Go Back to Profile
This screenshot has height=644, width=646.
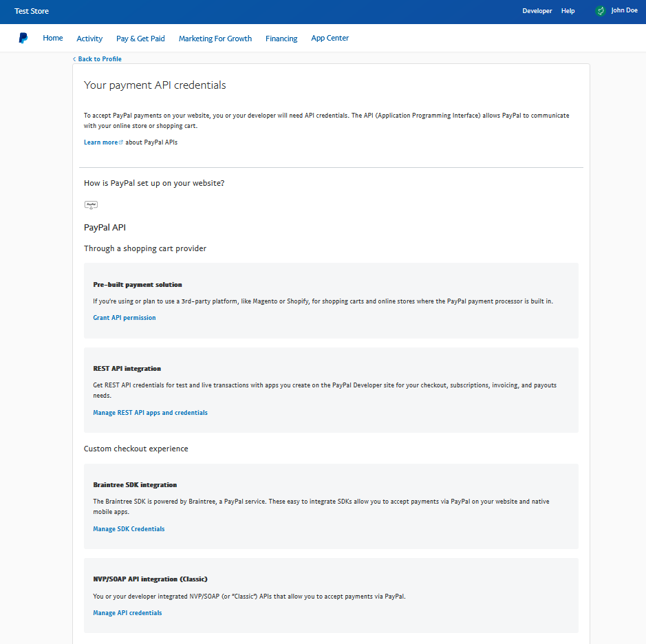100,59
